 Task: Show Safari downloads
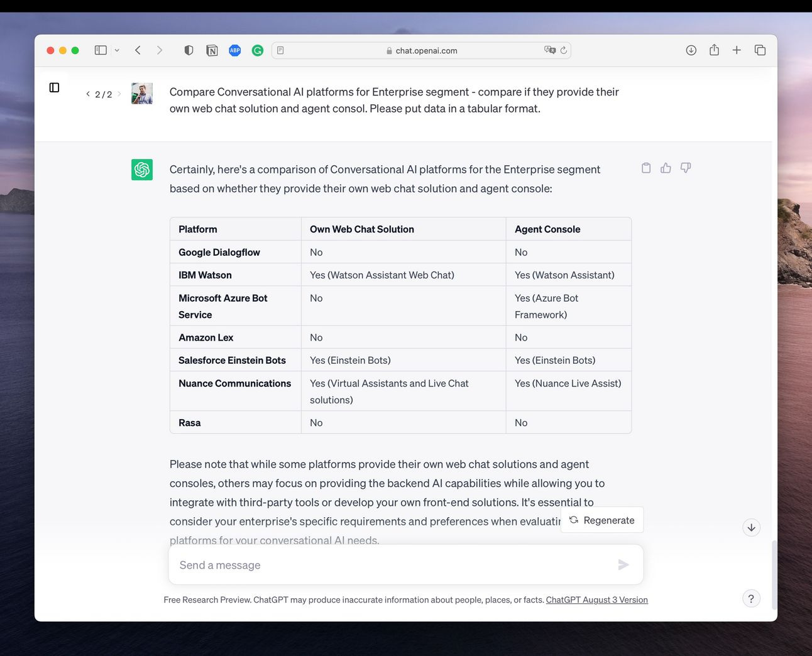click(691, 50)
